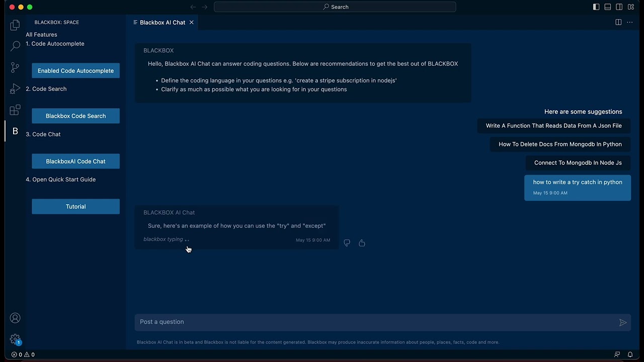Toggle the secondary sidebar visibility

619,7
